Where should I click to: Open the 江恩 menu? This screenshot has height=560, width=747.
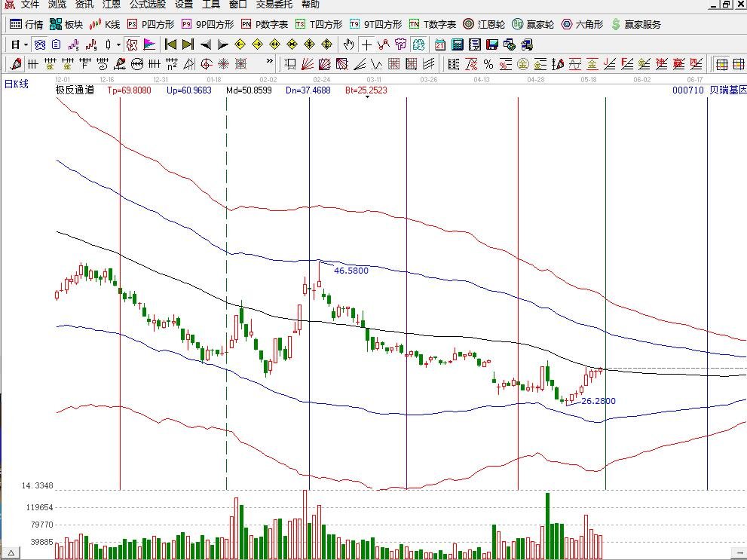coord(112,5)
